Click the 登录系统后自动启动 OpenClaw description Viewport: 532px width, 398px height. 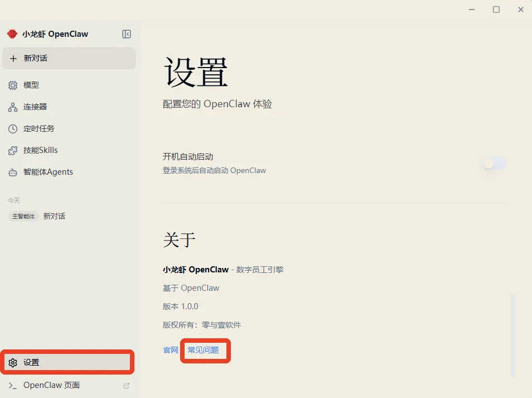click(215, 170)
